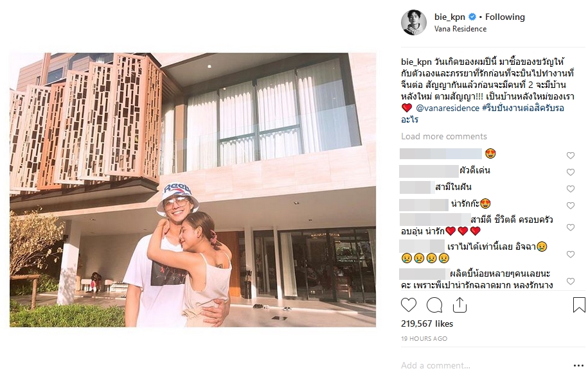Screen dimensions: 588x380
Task: Like the 'อิจฉา' comment heart
Action: (571, 254)
